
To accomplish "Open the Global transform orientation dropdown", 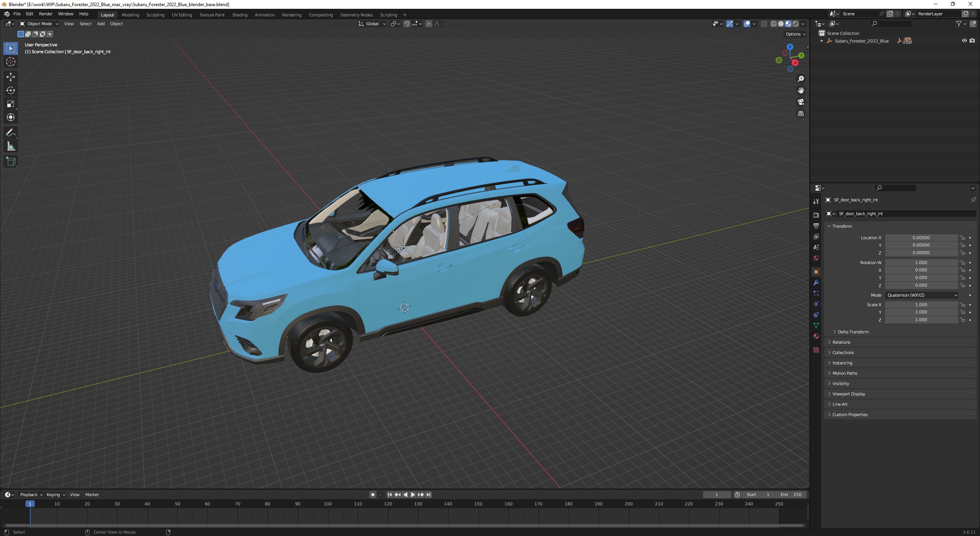I will point(372,24).
